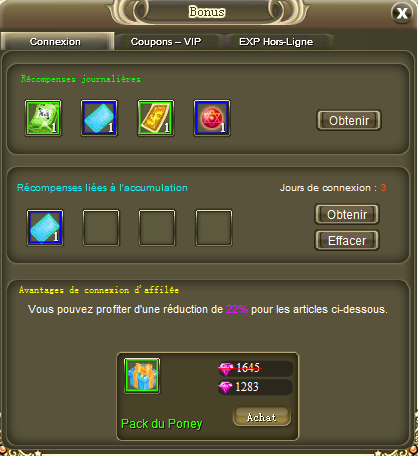Select the green bag daily reward icon
The width and height of the screenshot is (418, 456).
tap(43, 118)
